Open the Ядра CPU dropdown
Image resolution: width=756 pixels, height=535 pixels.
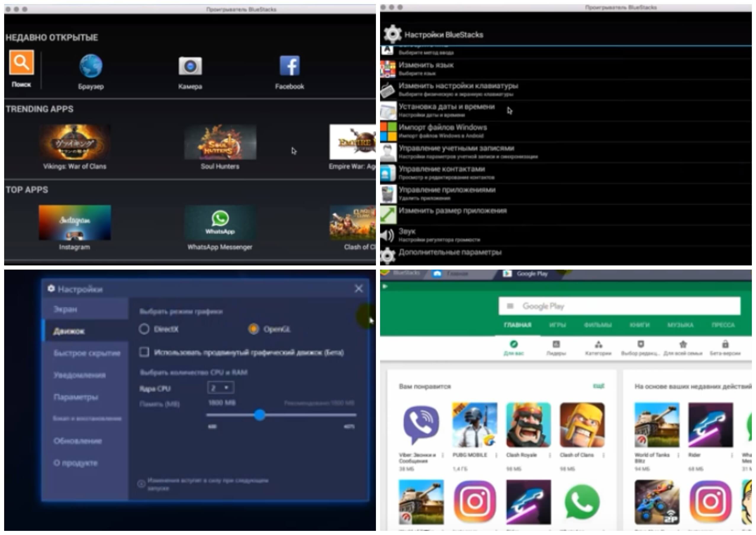tap(221, 387)
